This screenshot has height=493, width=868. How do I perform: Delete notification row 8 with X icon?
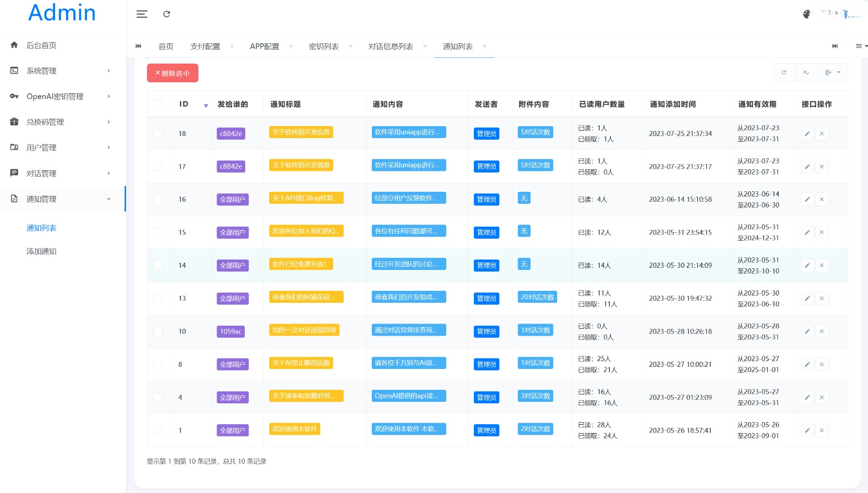pos(822,364)
